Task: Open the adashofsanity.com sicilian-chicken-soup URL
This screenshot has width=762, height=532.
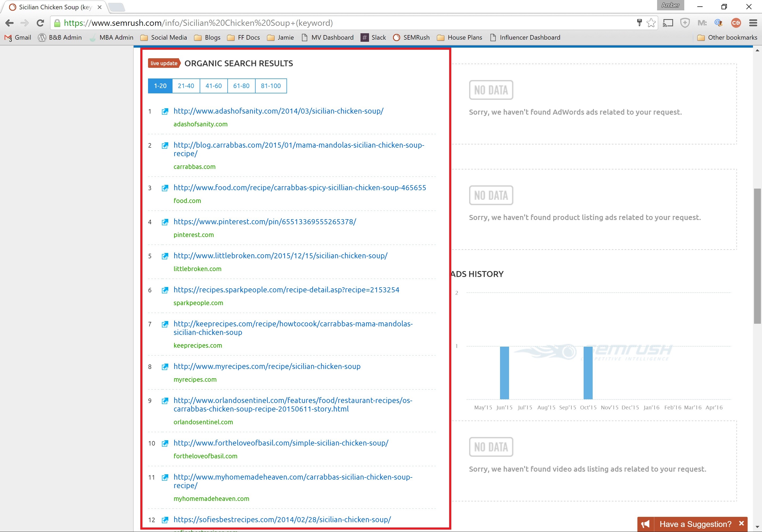Action: [278, 111]
